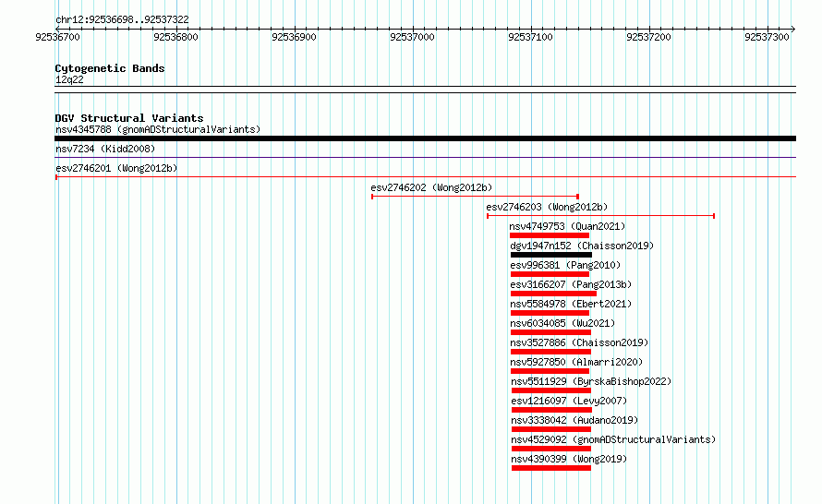The height and width of the screenshot is (504, 822).
Task: Click the 92537300 ruler position label
Action: 767,37
